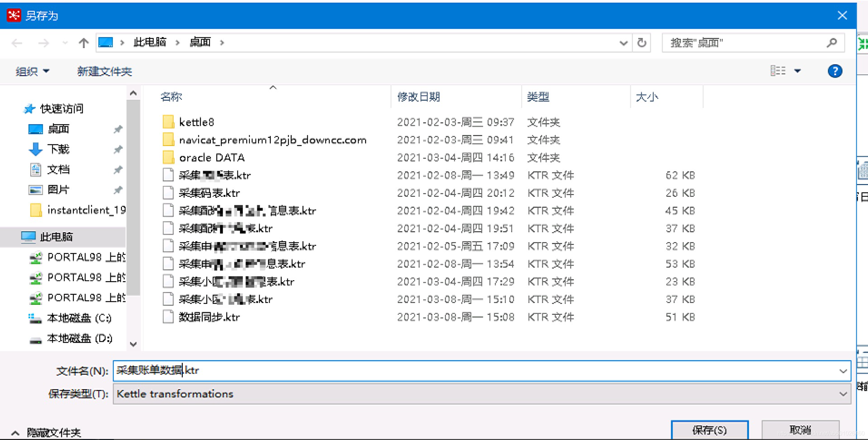The width and height of the screenshot is (868, 440).
Task: Select 下载 in the sidebar
Action: point(58,149)
